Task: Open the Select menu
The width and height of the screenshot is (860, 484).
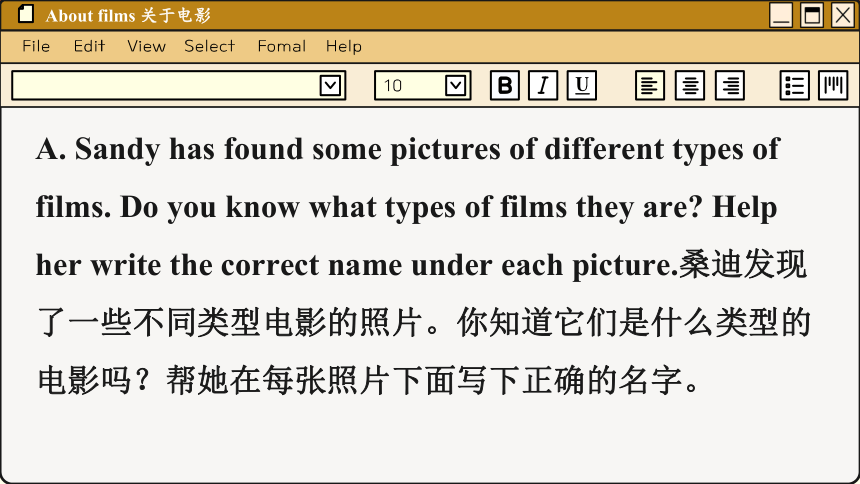Action: click(x=210, y=46)
